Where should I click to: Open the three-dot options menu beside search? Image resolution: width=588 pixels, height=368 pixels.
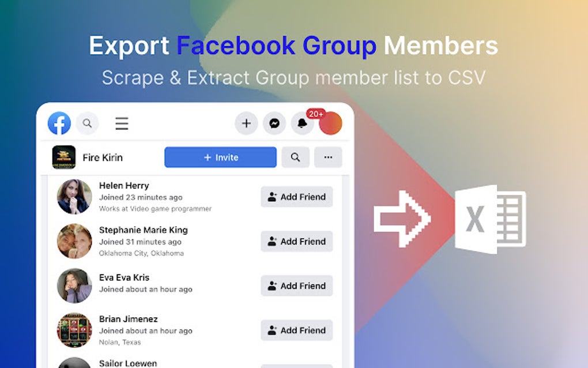[328, 157]
